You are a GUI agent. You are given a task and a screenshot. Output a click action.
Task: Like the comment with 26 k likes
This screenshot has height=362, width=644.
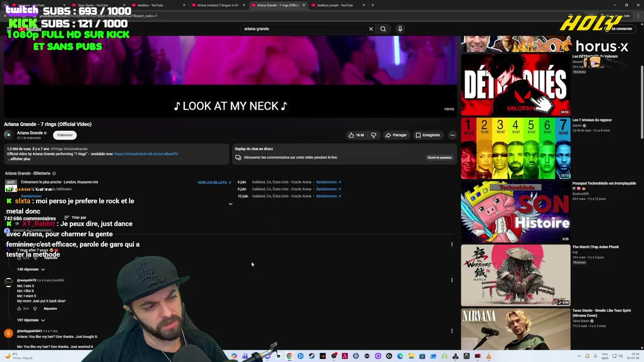tap(19, 309)
